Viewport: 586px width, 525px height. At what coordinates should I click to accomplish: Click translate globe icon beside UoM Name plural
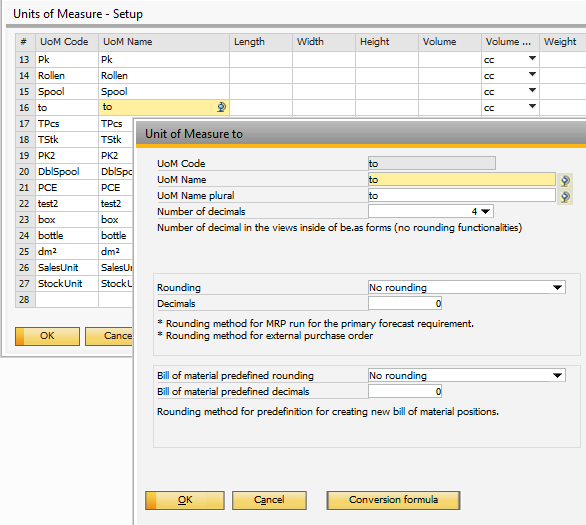(x=565, y=197)
